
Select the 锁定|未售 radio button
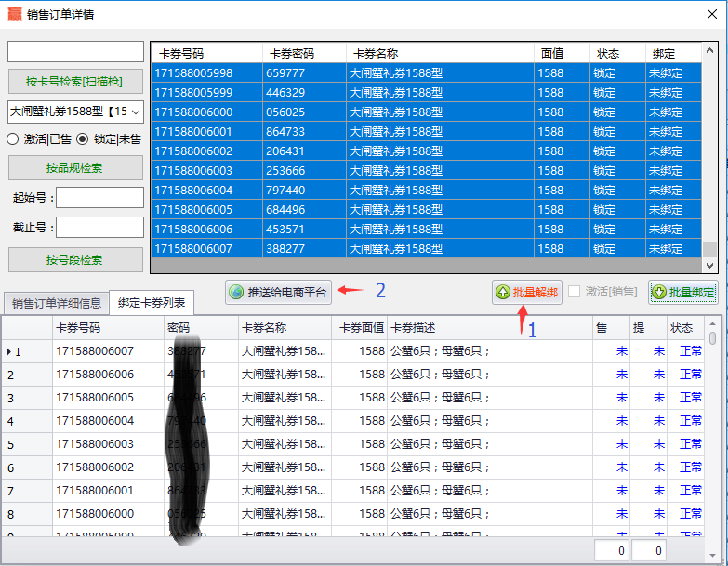pos(82,139)
